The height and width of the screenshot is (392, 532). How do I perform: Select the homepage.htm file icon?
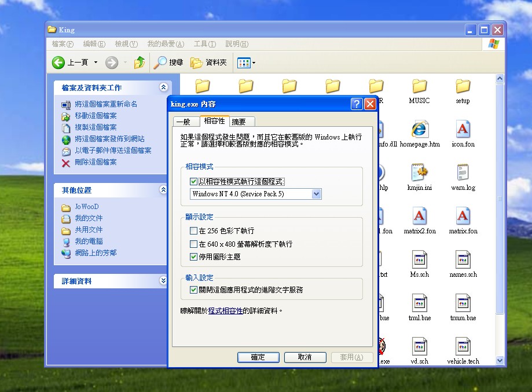419,130
